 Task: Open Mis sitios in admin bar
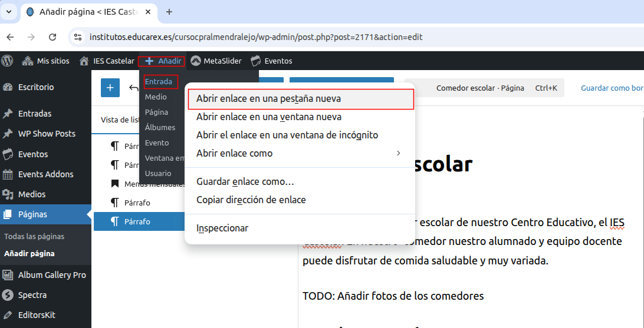tap(46, 61)
